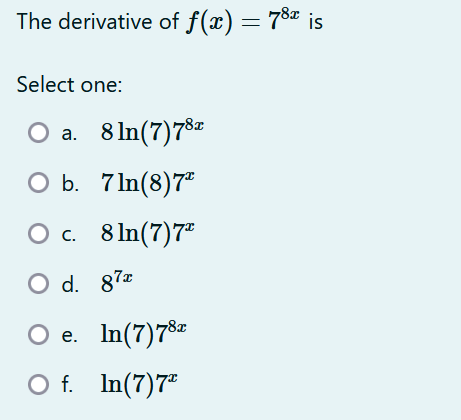Pick radio button for option d
The height and width of the screenshot is (420, 461).
pos(38,284)
